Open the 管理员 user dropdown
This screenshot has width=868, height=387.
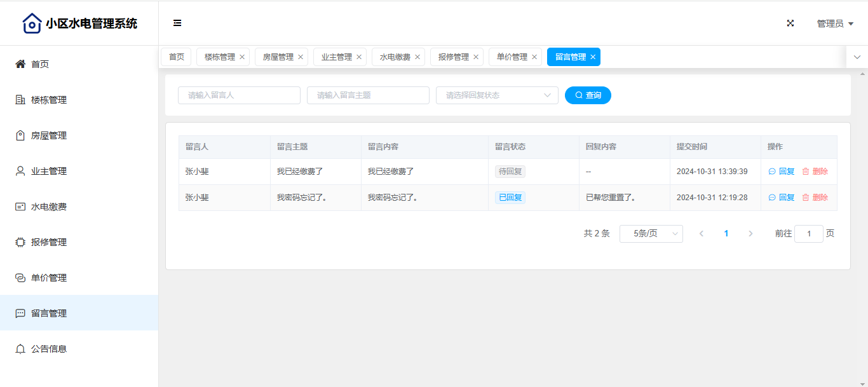(x=834, y=24)
